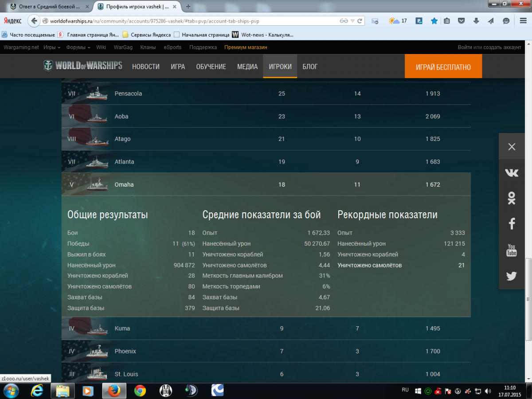Open the Wiki link
532x399 pixels.
coord(101,47)
